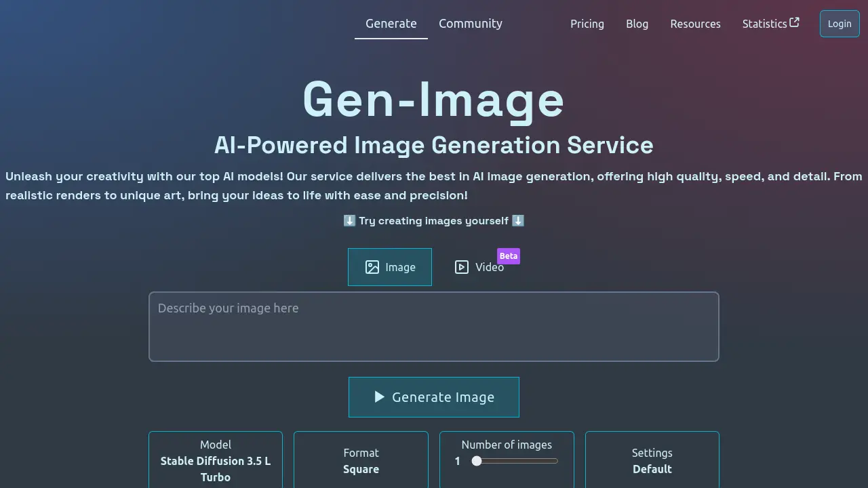Open the Format Square selector
868x488 pixels.
point(361,460)
